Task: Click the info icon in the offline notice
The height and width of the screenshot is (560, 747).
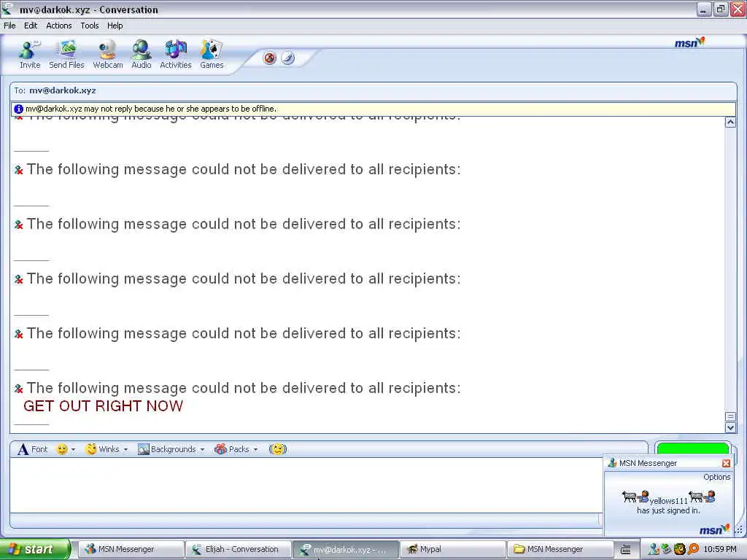Action: click(18, 109)
